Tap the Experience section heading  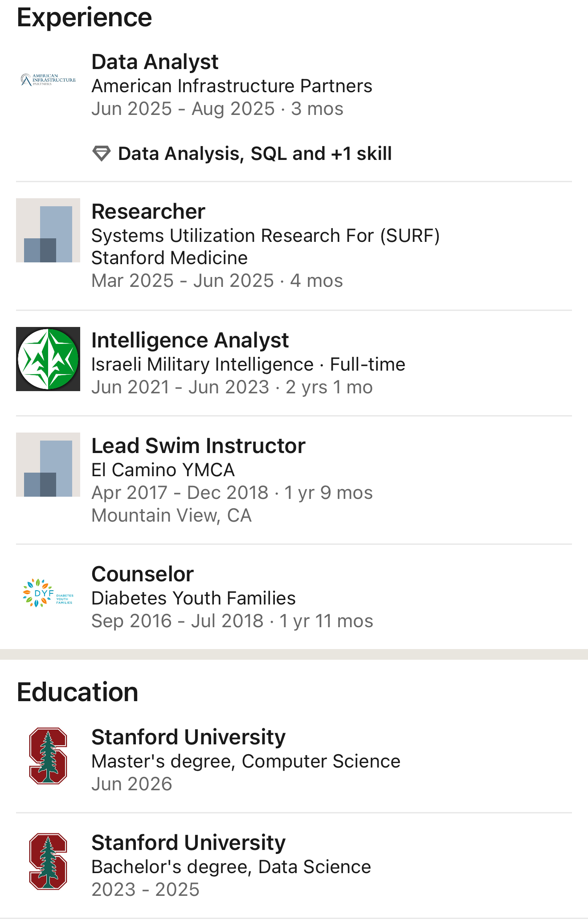click(85, 18)
